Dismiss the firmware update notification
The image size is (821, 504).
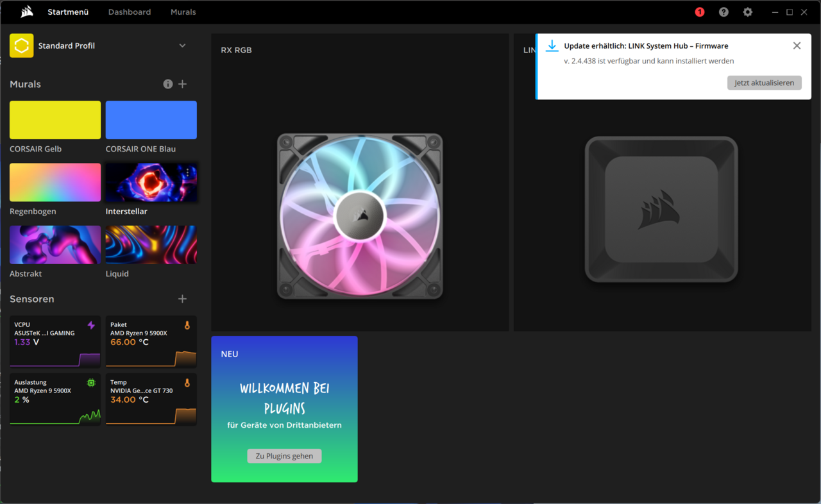pyautogui.click(x=797, y=46)
